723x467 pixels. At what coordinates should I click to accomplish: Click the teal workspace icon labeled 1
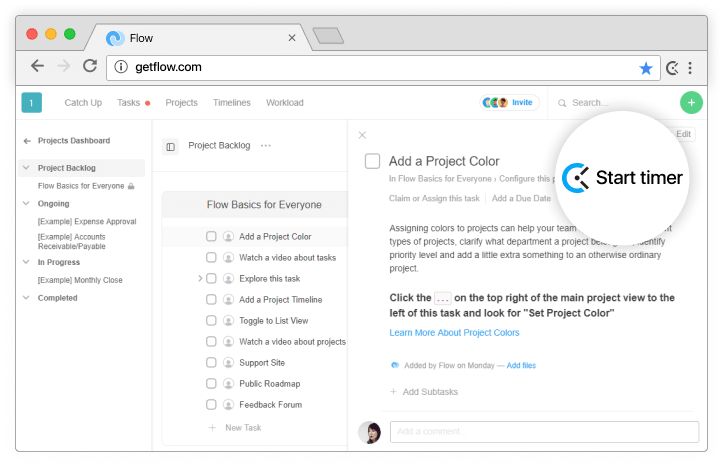pos(31,102)
